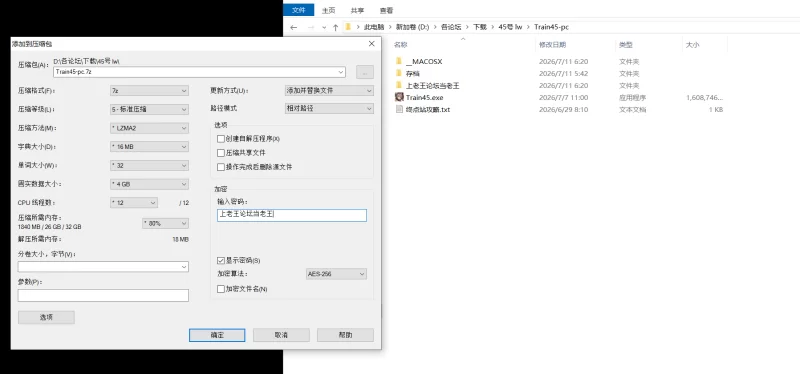The width and height of the screenshot is (800, 374).
Task: Click the 参数 input field
Action: [x=103, y=295]
